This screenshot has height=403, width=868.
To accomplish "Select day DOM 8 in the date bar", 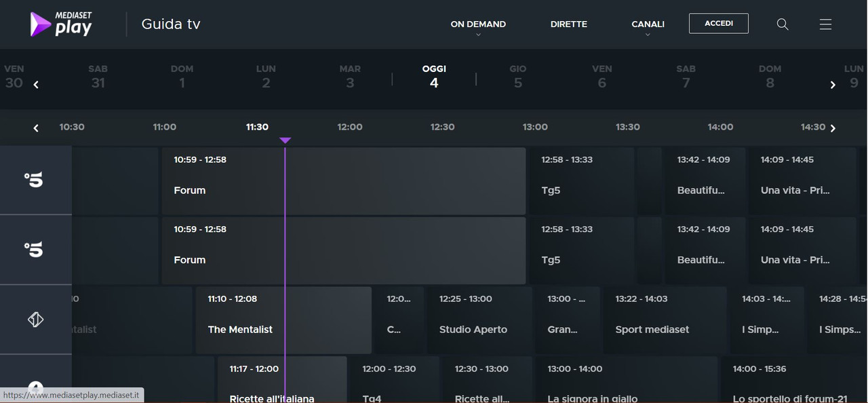I will pos(770,77).
